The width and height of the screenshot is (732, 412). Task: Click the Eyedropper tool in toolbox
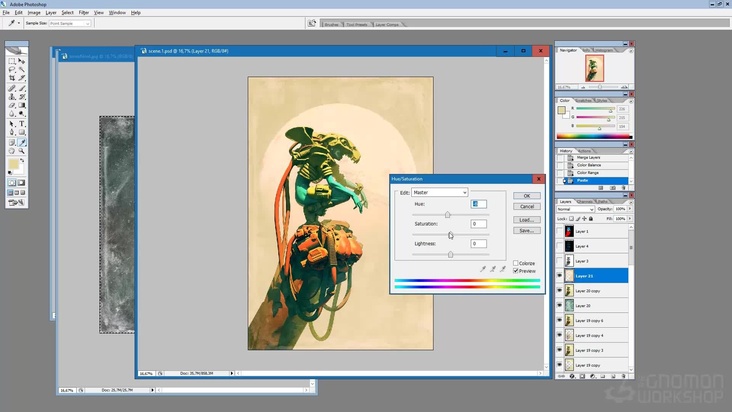(22, 142)
